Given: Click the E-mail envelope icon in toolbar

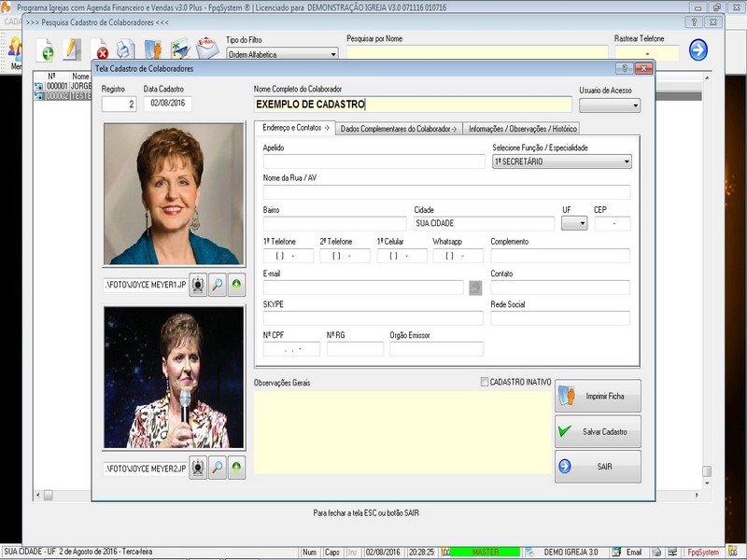Looking at the screenshot, I should (x=207, y=49).
